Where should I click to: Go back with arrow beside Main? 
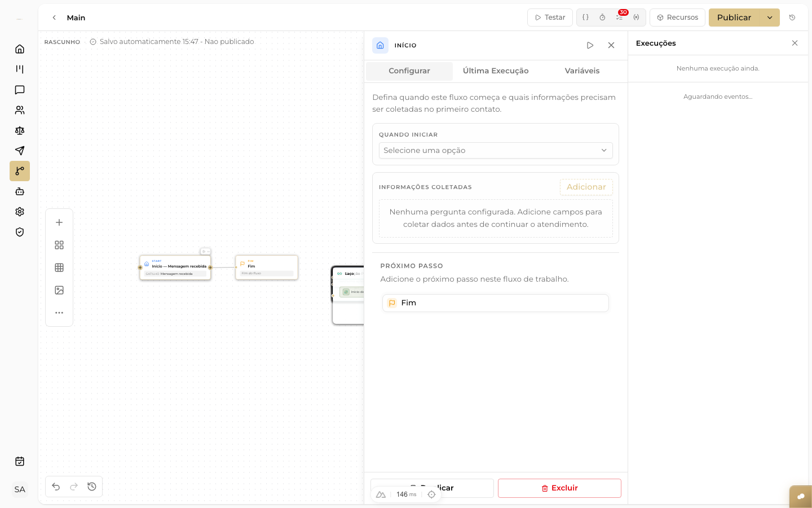(54, 17)
